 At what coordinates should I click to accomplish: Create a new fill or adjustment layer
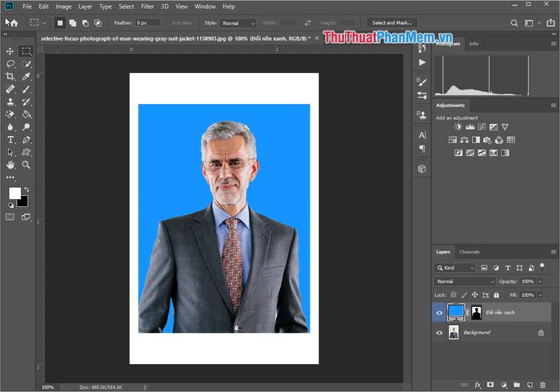pyautogui.click(x=503, y=385)
